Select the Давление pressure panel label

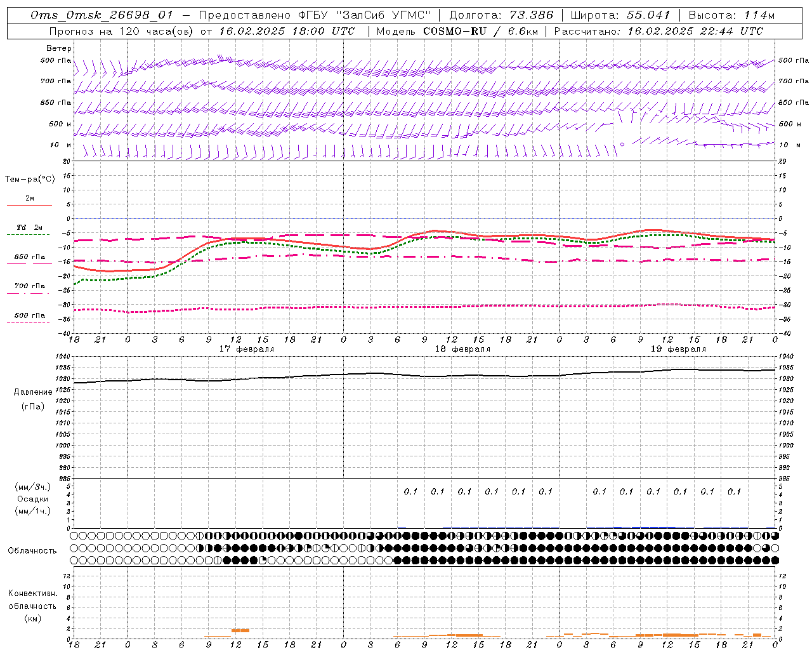pos(33,392)
